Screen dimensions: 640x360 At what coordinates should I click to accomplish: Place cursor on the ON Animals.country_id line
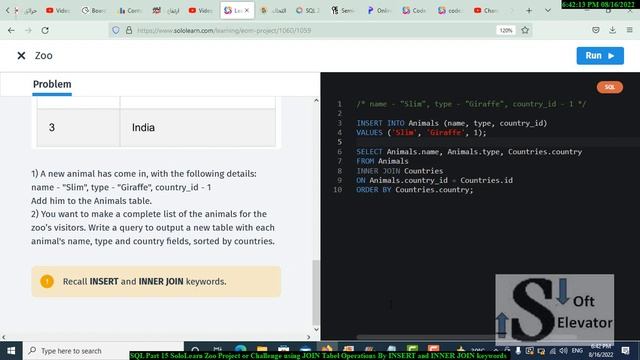(x=434, y=180)
